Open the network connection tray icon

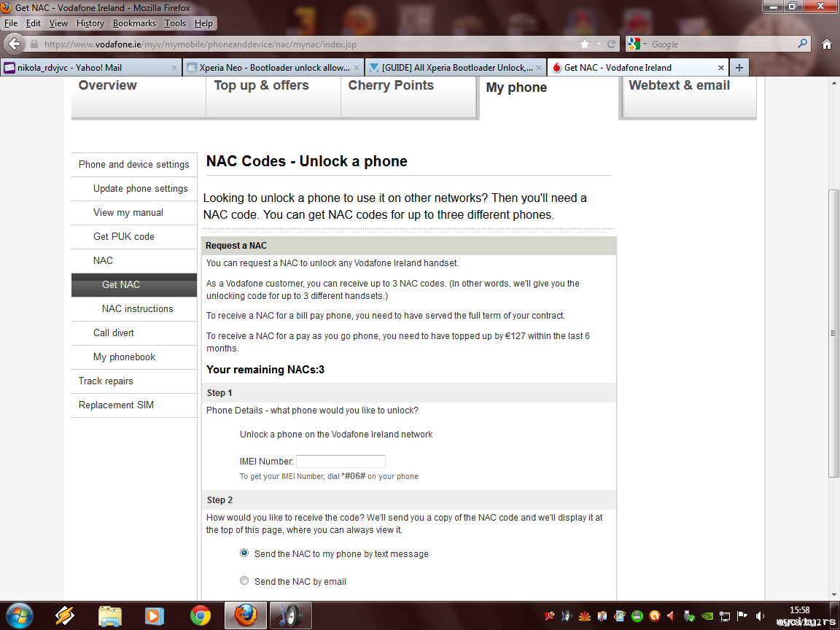724,616
